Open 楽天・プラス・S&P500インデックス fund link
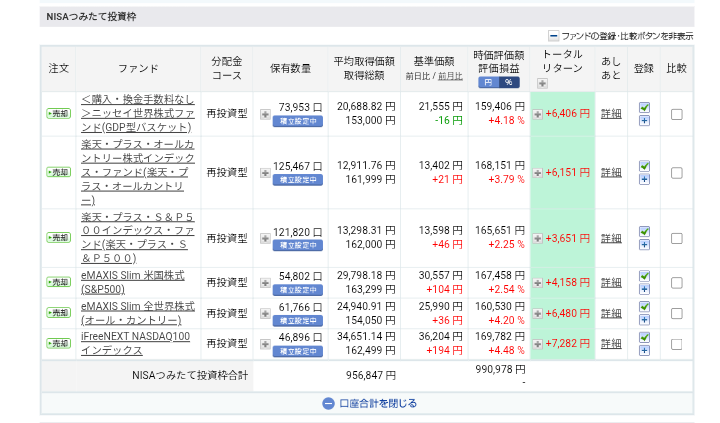 point(138,238)
